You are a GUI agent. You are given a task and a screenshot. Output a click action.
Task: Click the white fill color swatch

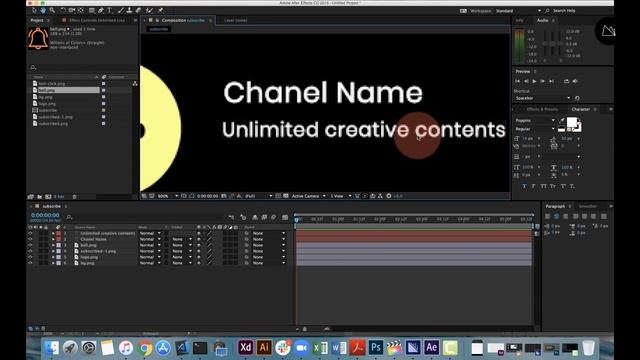pos(572,122)
